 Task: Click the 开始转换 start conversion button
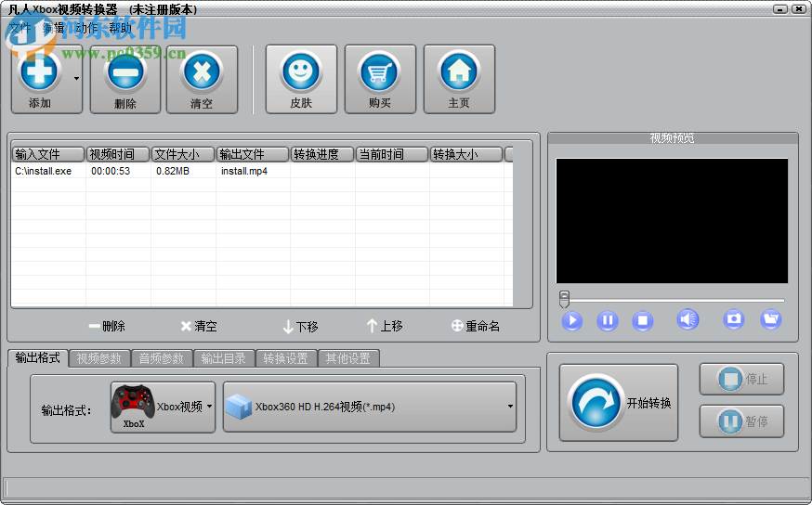[x=619, y=403]
